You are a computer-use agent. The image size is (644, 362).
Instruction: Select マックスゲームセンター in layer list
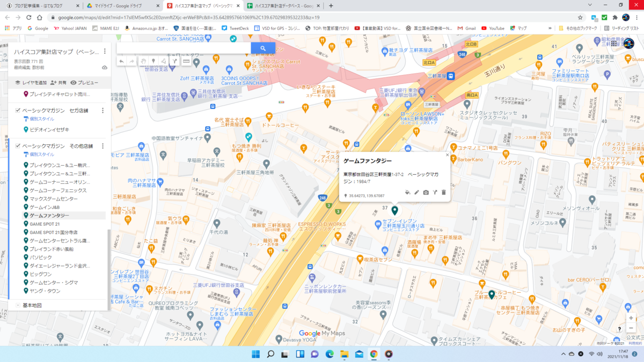[x=54, y=198]
